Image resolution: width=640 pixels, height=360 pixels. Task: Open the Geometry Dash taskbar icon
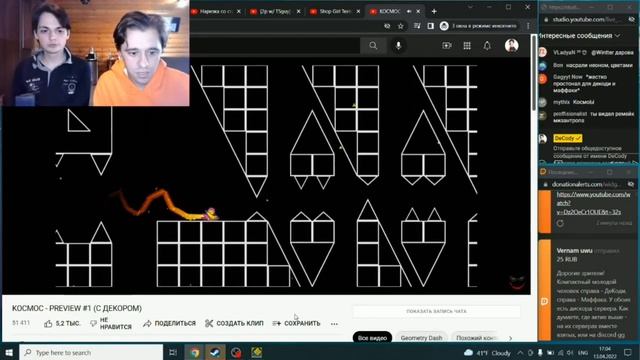[x=256, y=352]
